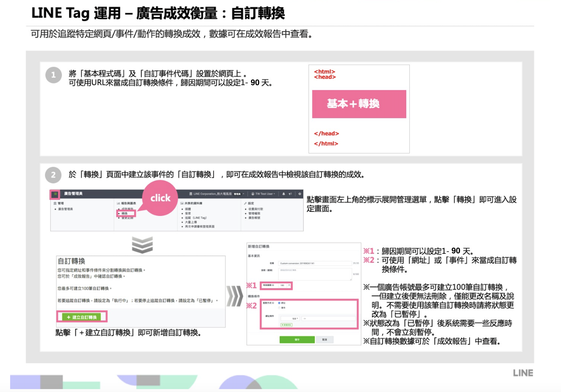Open the help question-mark icon
This screenshot has width=561, height=392.
[300, 194]
